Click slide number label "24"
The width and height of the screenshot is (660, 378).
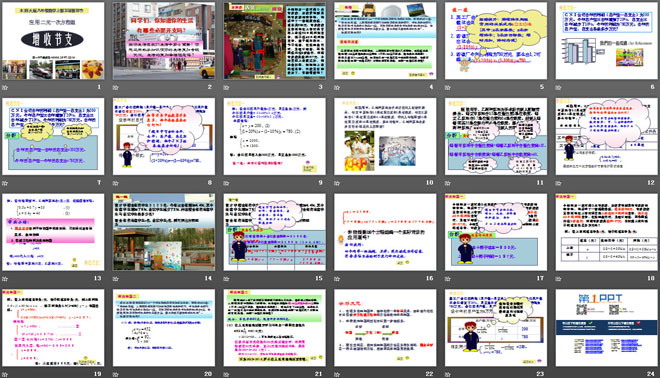tap(651, 373)
